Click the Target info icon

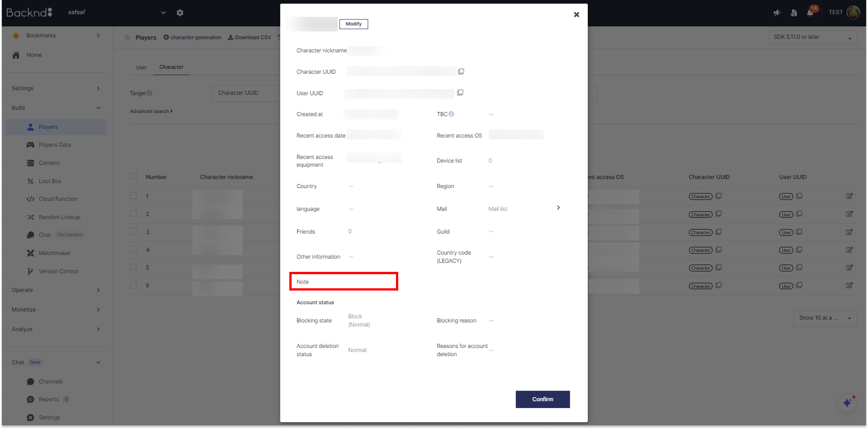[150, 93]
